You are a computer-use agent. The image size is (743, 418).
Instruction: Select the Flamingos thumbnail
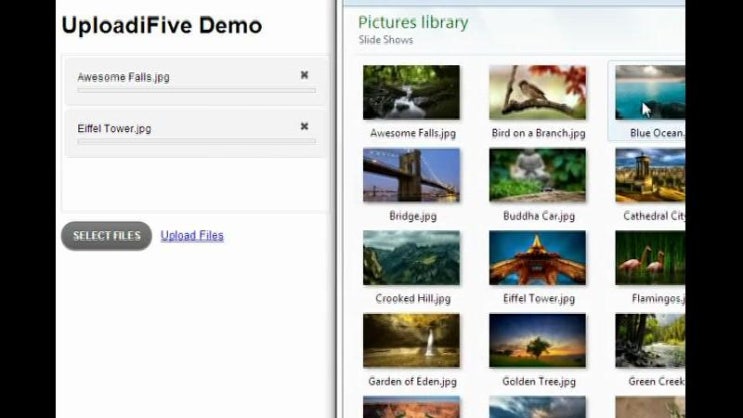point(650,258)
